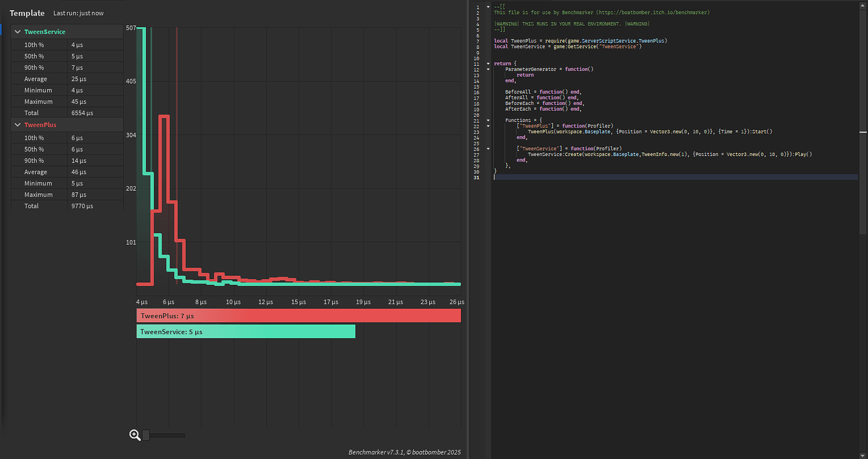Click the TweenService total value "6554 µs"

coord(82,113)
